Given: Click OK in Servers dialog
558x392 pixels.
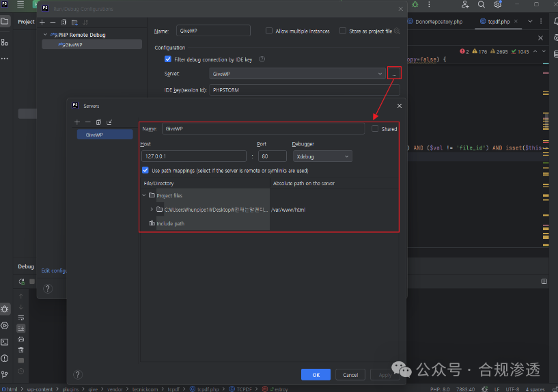Looking at the screenshot, I should point(316,374).
